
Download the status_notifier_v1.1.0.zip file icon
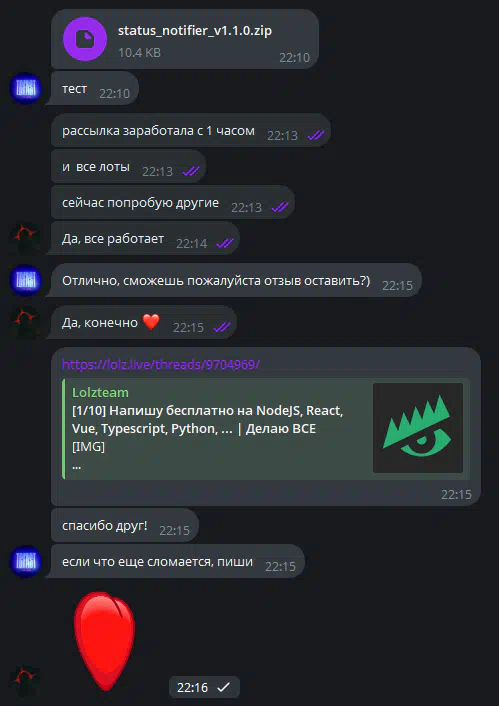[85, 39]
